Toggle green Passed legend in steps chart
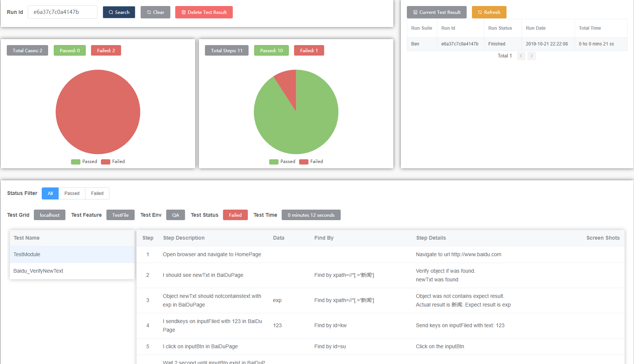Screen dimensions: 634x364 [x=282, y=162]
